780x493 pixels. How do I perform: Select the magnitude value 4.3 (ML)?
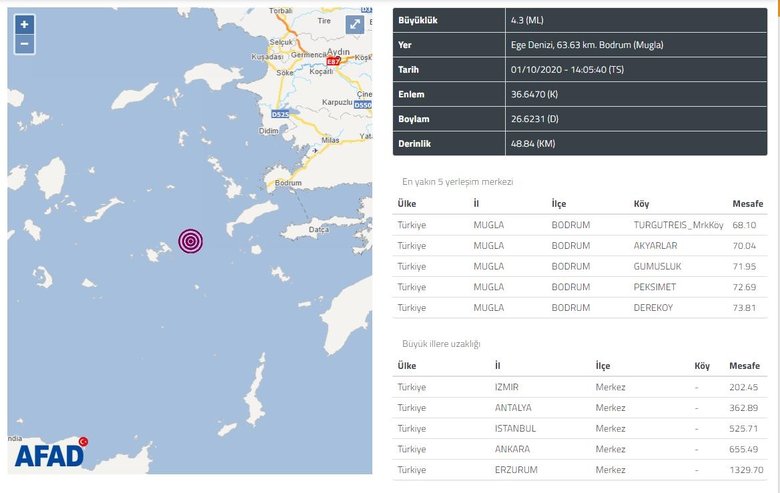click(x=527, y=20)
